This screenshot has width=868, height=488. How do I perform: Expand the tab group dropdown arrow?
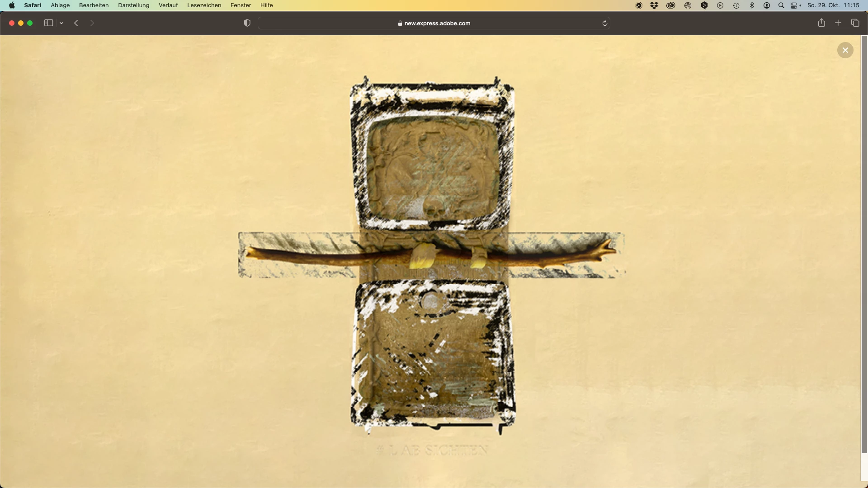(61, 23)
